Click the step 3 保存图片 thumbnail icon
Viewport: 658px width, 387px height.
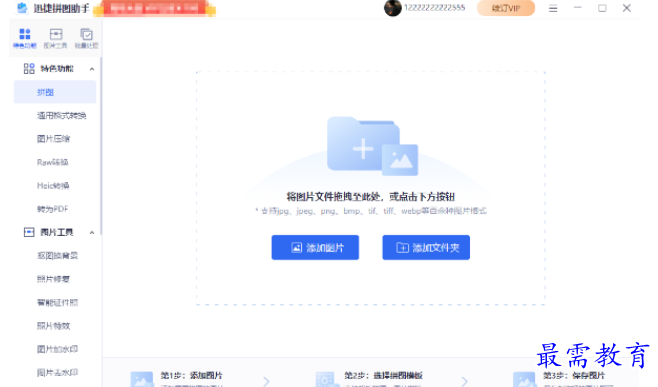click(525, 379)
